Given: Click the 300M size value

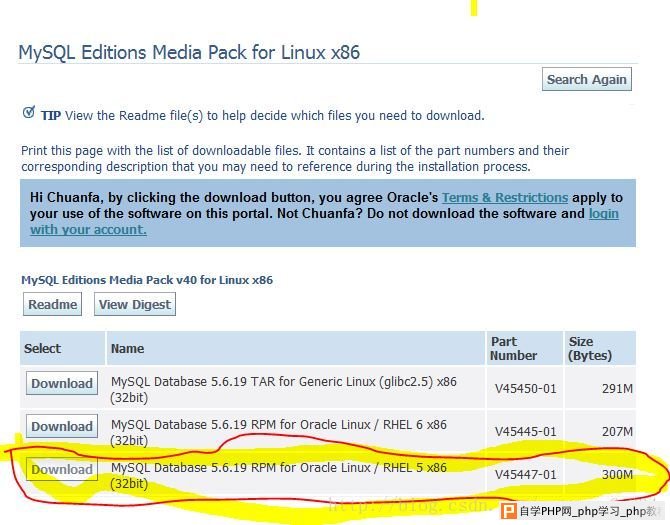Looking at the screenshot, I should pos(617,474).
